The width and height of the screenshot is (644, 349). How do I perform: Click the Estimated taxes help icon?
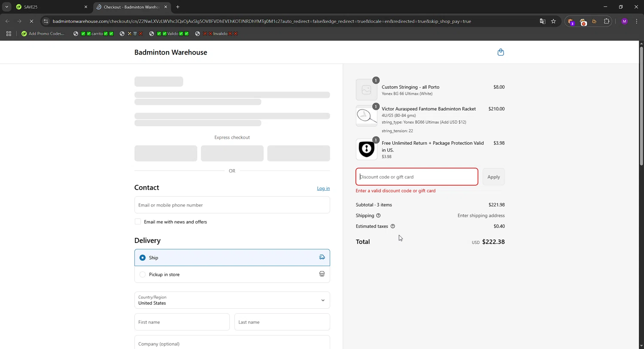coord(393,226)
